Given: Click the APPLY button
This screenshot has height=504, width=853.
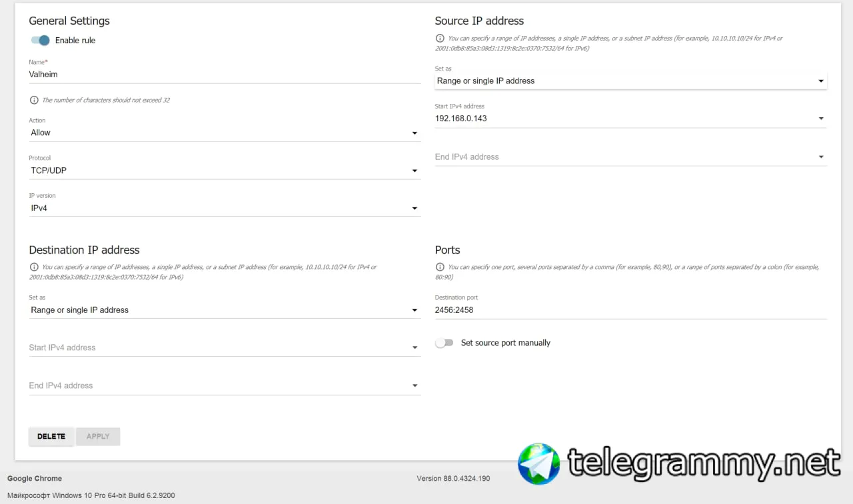Looking at the screenshot, I should 98,437.
